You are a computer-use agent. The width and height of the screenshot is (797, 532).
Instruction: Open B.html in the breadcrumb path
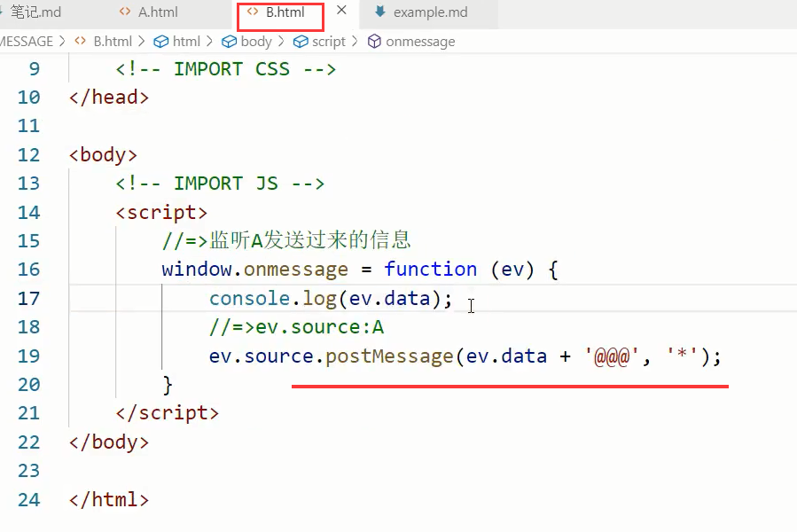(113, 41)
